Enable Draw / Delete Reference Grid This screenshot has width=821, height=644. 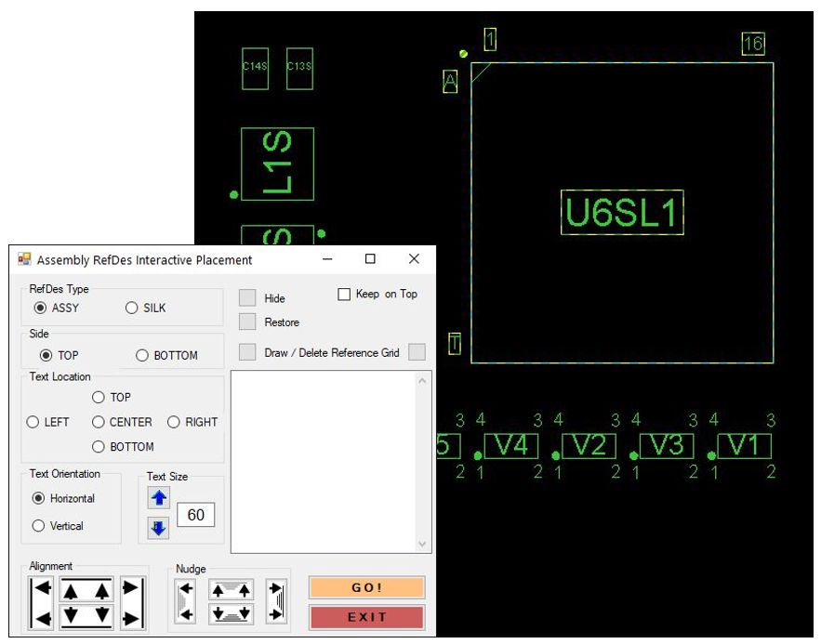[x=245, y=351]
